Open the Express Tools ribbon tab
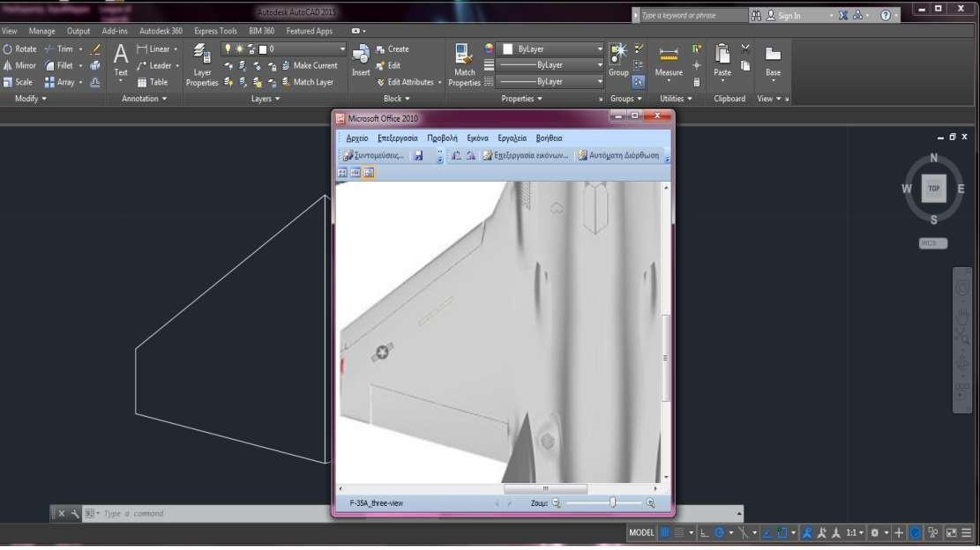Image resolution: width=980 pixels, height=550 pixels. pyautogui.click(x=215, y=31)
